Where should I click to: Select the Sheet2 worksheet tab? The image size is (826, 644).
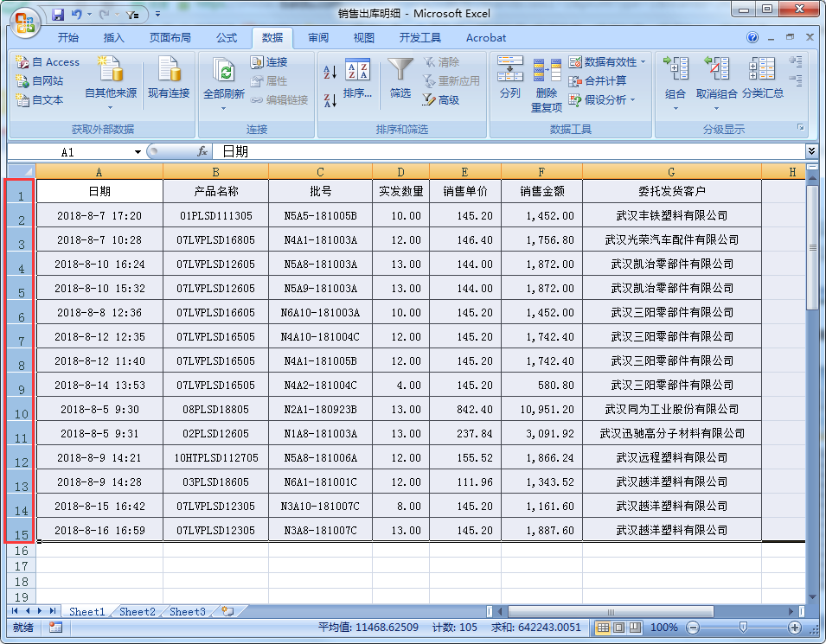pos(136,611)
